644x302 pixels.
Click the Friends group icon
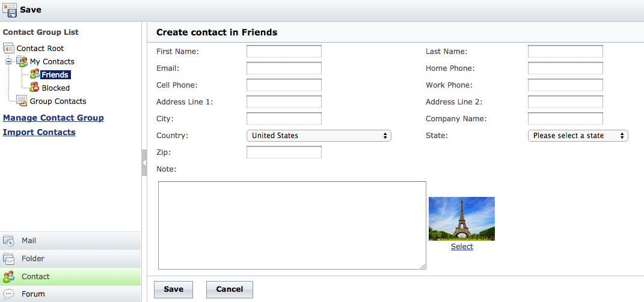[x=35, y=74]
